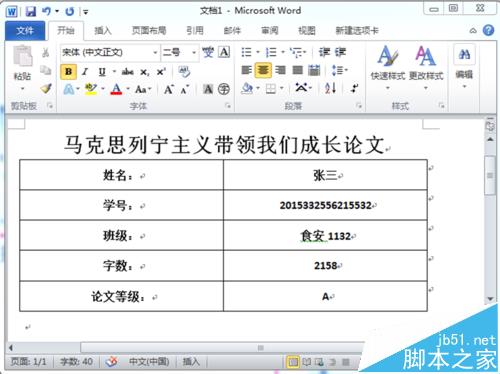Image resolution: width=500 pixels, height=374 pixels.
Task: Undo the last action
Action: point(46,12)
